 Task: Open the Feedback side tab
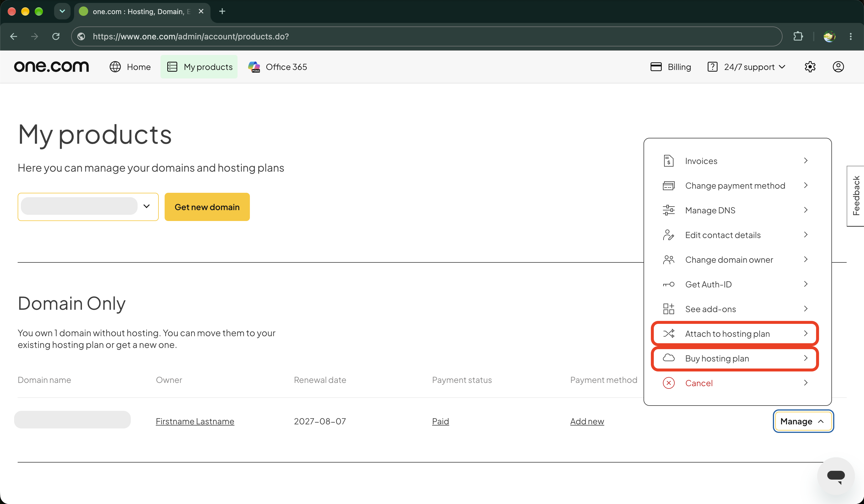coord(855,196)
